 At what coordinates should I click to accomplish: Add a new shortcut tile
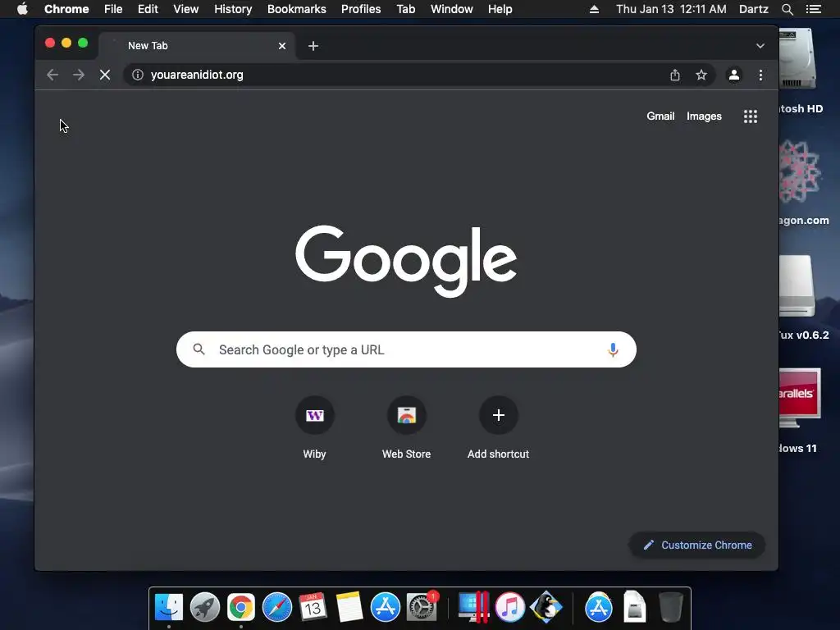[498, 427]
